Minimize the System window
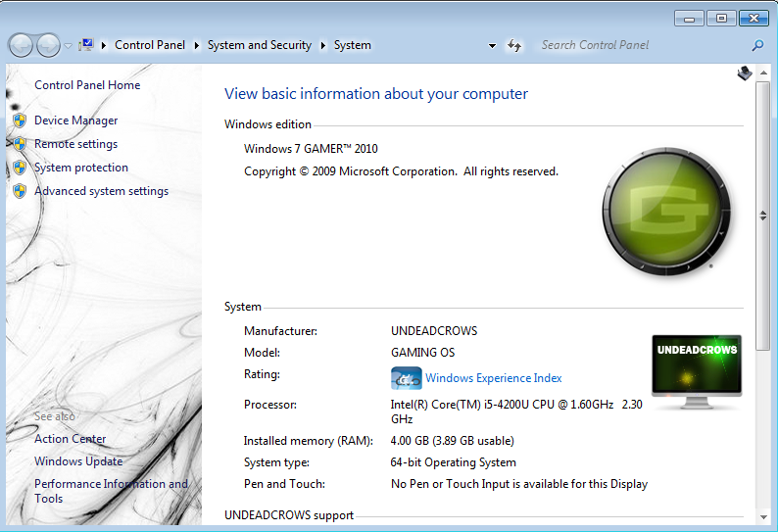This screenshot has height=532, width=778. (x=689, y=19)
